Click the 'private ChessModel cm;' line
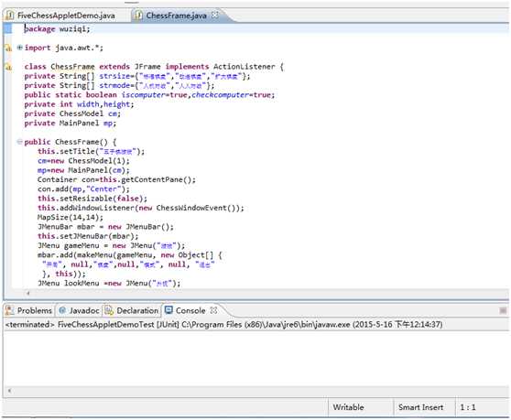 pos(72,113)
